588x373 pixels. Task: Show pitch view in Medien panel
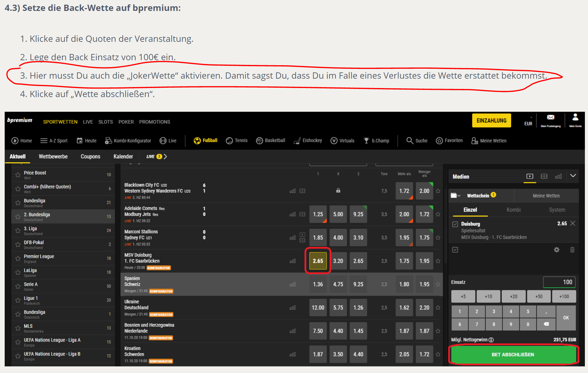click(544, 176)
